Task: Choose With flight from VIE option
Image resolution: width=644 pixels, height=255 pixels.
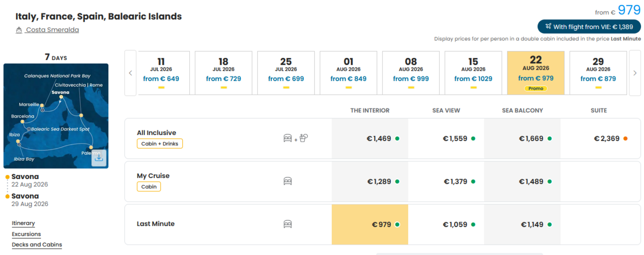Action: [x=589, y=26]
